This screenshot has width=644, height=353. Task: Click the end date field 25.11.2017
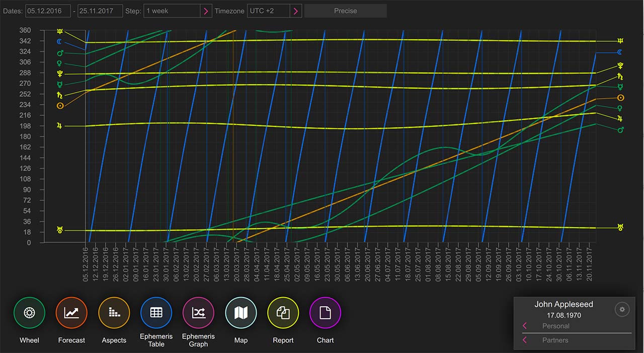coord(100,11)
